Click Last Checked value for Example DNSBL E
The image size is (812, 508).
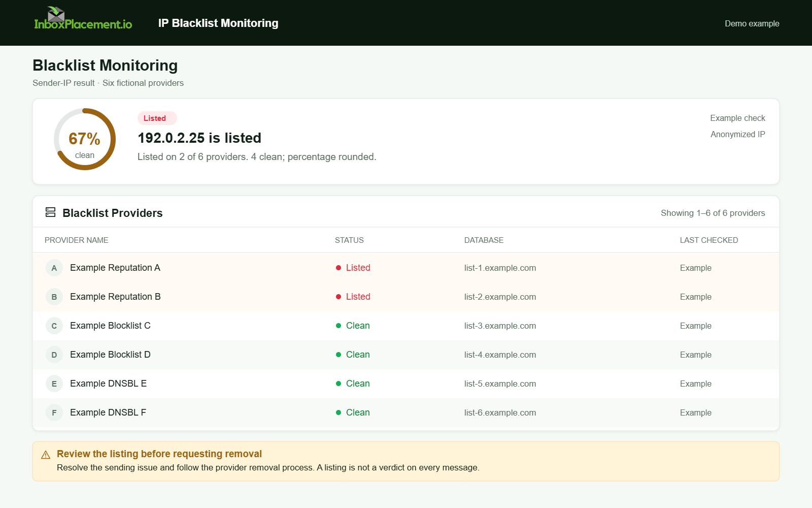pyautogui.click(x=696, y=384)
